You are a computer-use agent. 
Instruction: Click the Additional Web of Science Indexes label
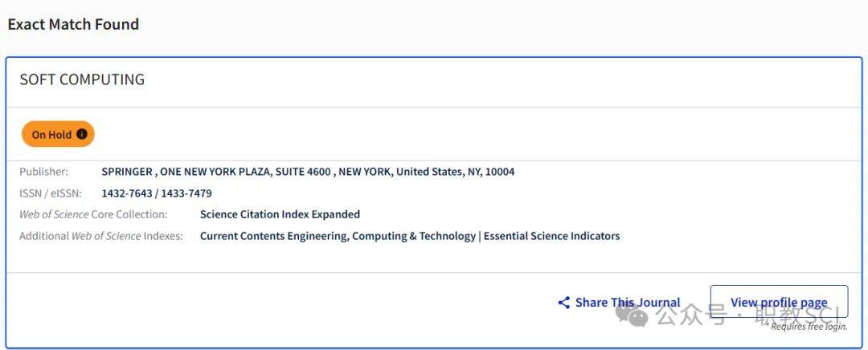click(x=101, y=236)
